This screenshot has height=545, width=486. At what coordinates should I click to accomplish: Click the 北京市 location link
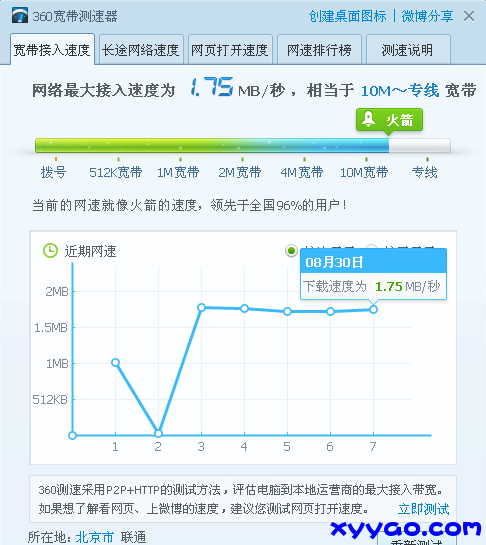pyautogui.click(x=95, y=537)
